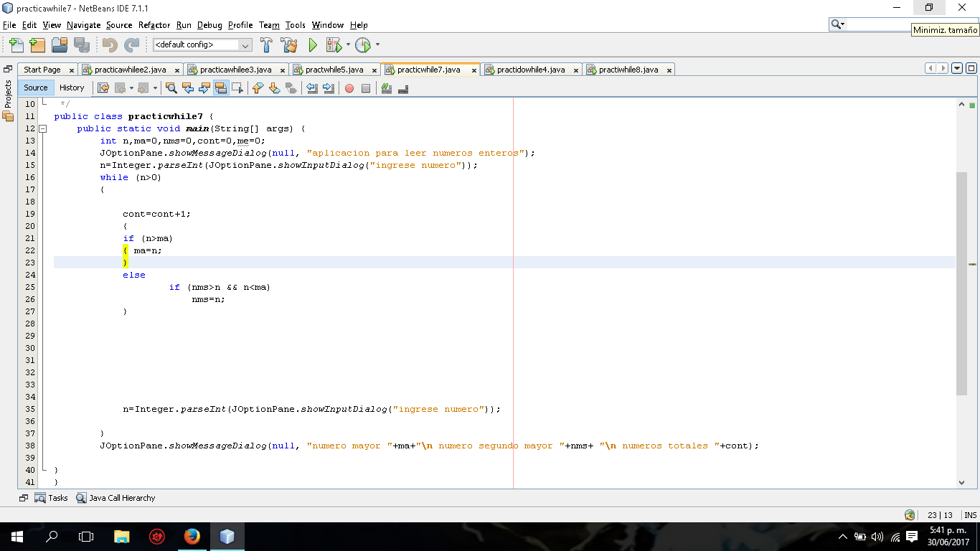
Task: Find previous occurrence arrow icon
Action: point(188,88)
